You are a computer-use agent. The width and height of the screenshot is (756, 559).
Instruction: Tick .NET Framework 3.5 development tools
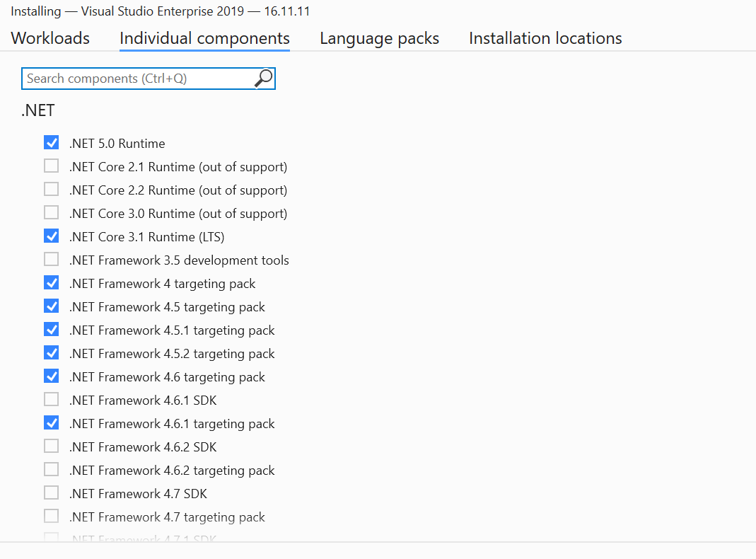point(51,260)
